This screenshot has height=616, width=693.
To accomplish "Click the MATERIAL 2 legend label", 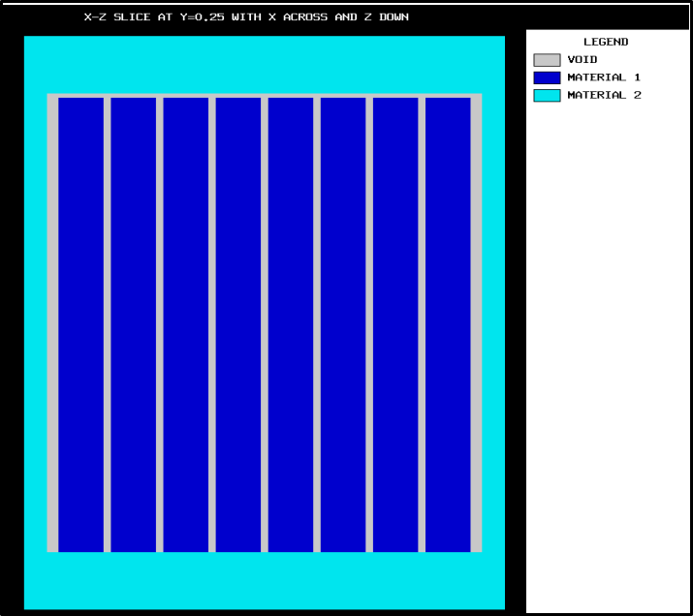I will click(x=604, y=95).
